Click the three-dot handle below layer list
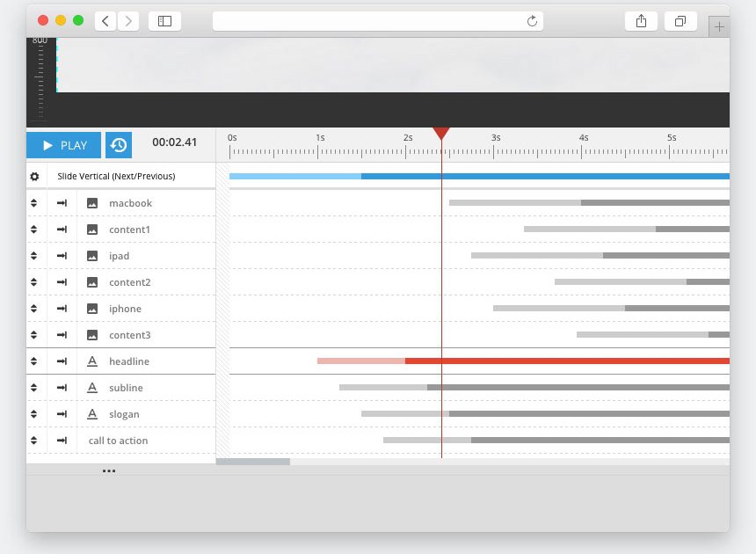 click(x=109, y=470)
